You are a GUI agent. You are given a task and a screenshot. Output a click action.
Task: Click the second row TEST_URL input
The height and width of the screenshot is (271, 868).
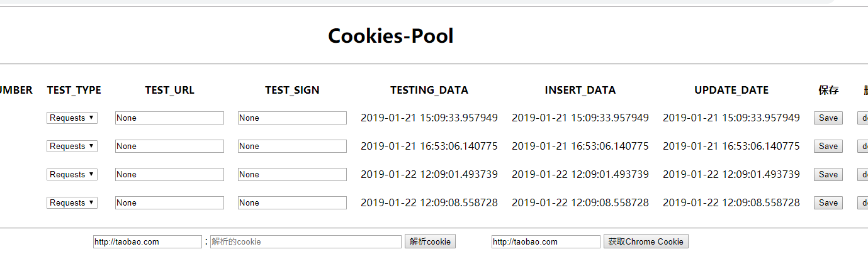pyautogui.click(x=169, y=147)
